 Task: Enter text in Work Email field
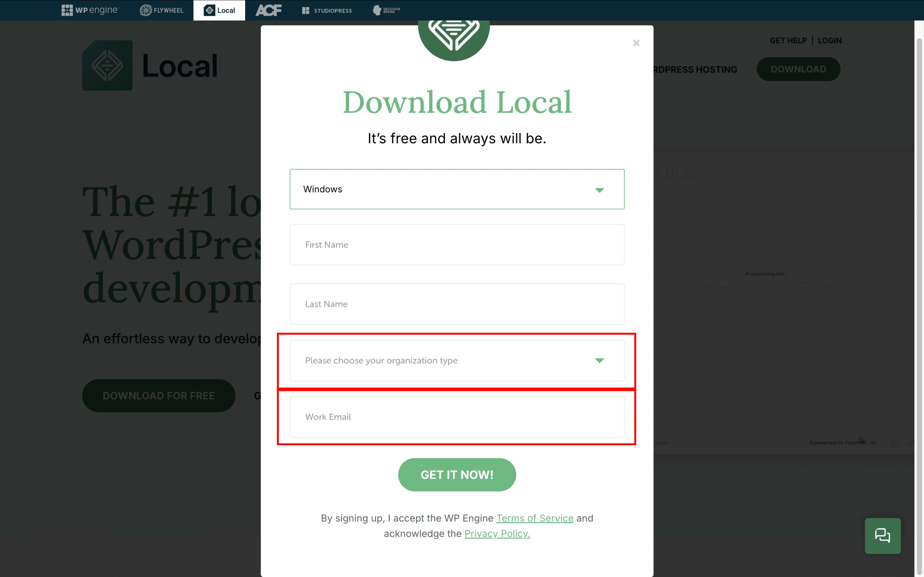pos(457,417)
